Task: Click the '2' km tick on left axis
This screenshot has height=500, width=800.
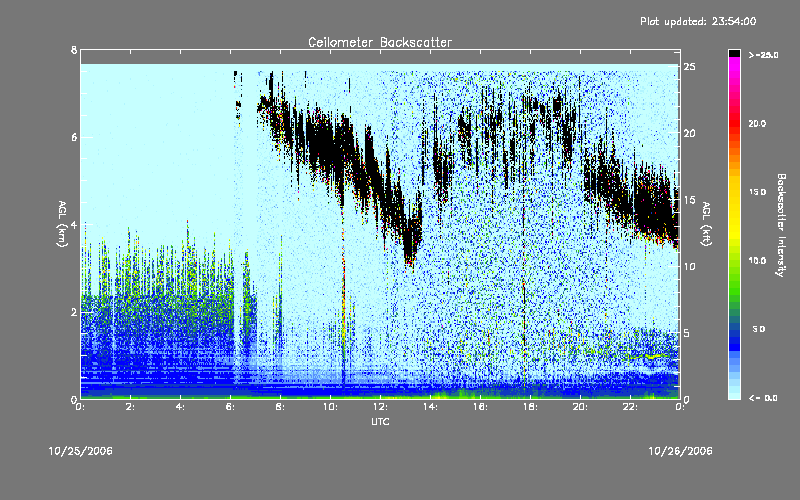Action: point(74,312)
